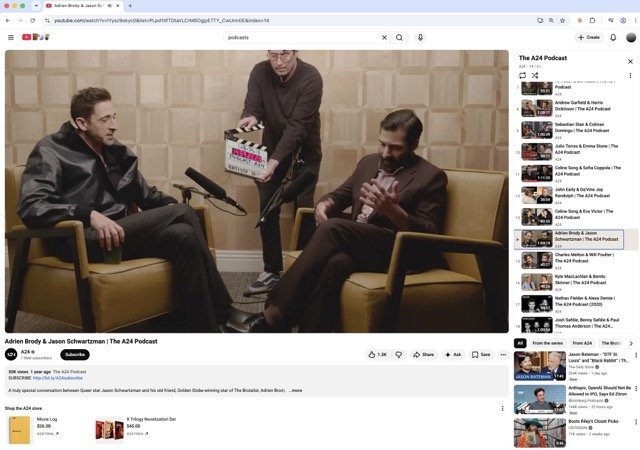640x450 pixels.
Task: Toggle shuffle playlist
Action: click(x=535, y=76)
